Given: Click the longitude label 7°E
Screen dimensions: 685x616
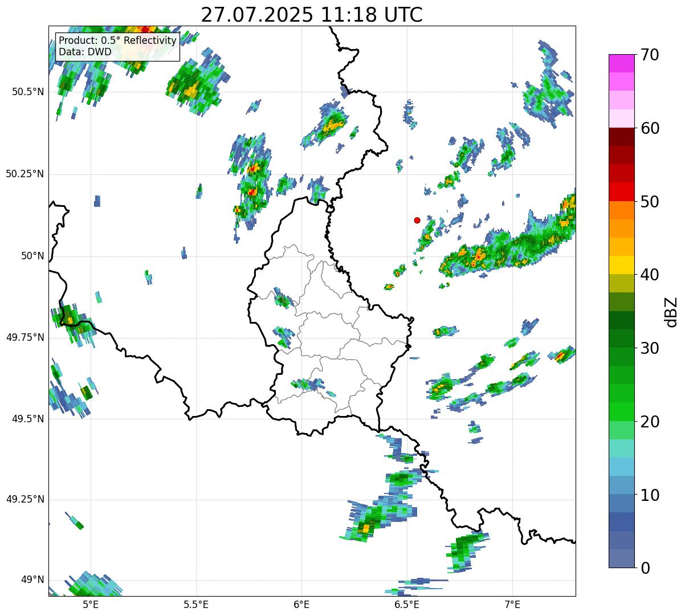Looking at the screenshot, I should coord(512,605).
